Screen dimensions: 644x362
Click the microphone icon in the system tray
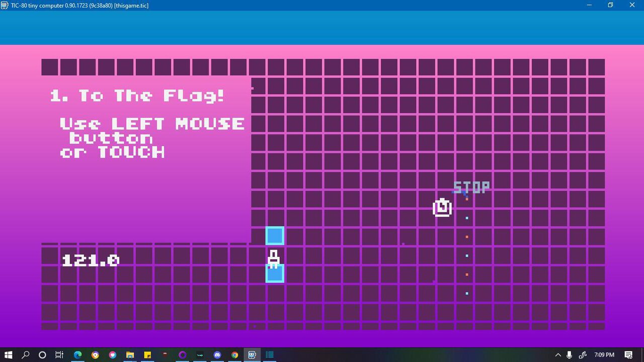(x=570, y=355)
